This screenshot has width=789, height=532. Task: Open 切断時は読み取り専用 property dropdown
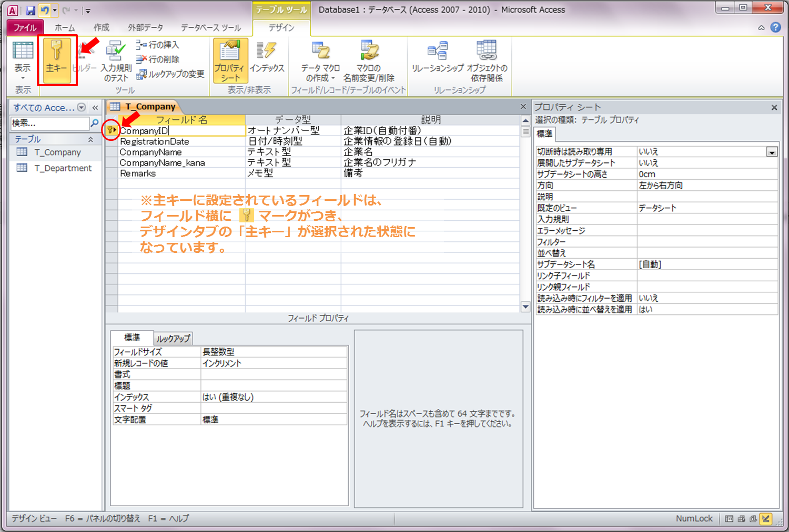click(x=772, y=152)
